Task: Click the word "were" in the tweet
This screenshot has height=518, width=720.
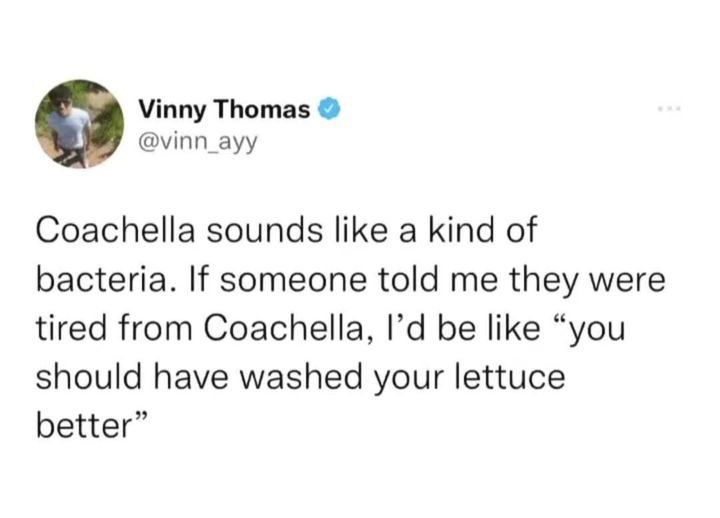Action: 627,281
